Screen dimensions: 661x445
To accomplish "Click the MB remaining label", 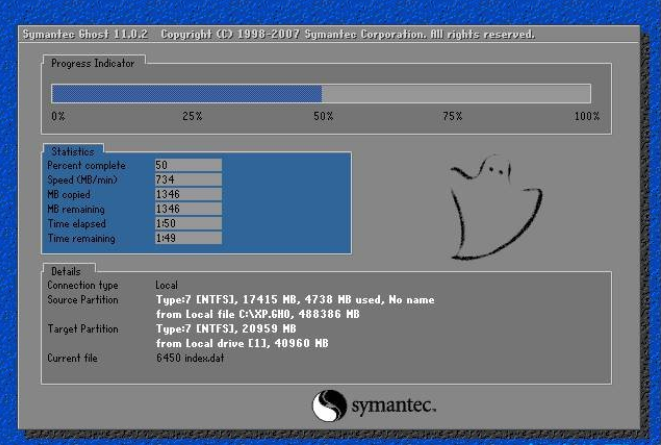I will (x=76, y=209).
